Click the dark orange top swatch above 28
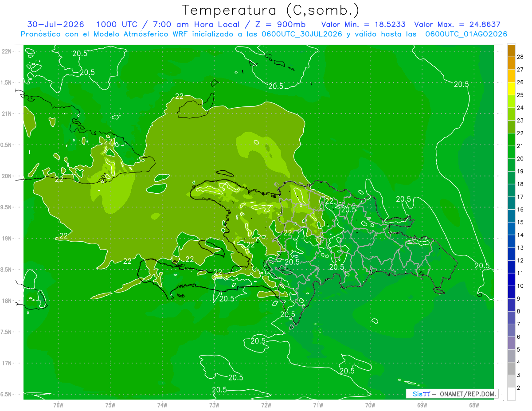Screen dimensions: 532x411 (511, 51)
